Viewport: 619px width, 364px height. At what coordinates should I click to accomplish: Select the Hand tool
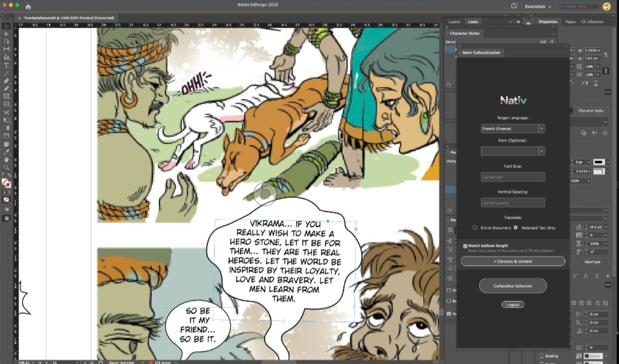tap(6, 160)
